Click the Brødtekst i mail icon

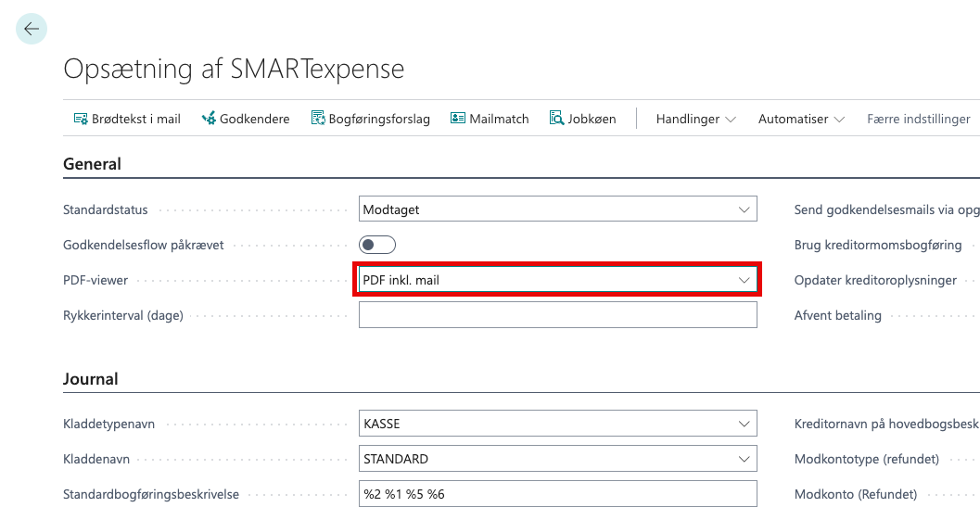[81, 119]
